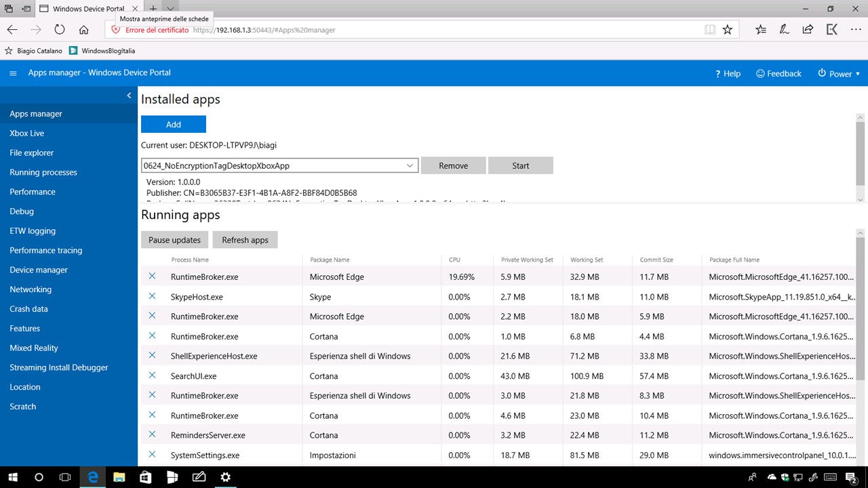
Task: Open the portal hamburger navigation menu
Action: [x=13, y=73]
